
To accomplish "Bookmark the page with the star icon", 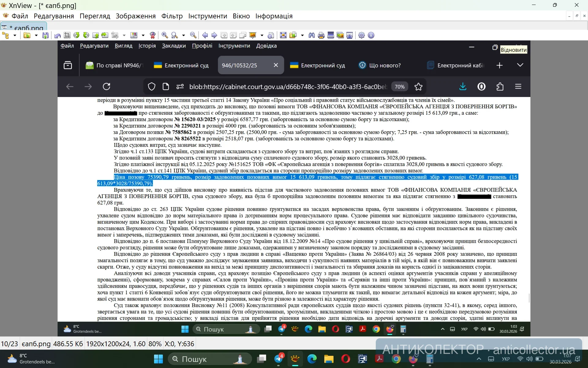I will click(x=419, y=86).
